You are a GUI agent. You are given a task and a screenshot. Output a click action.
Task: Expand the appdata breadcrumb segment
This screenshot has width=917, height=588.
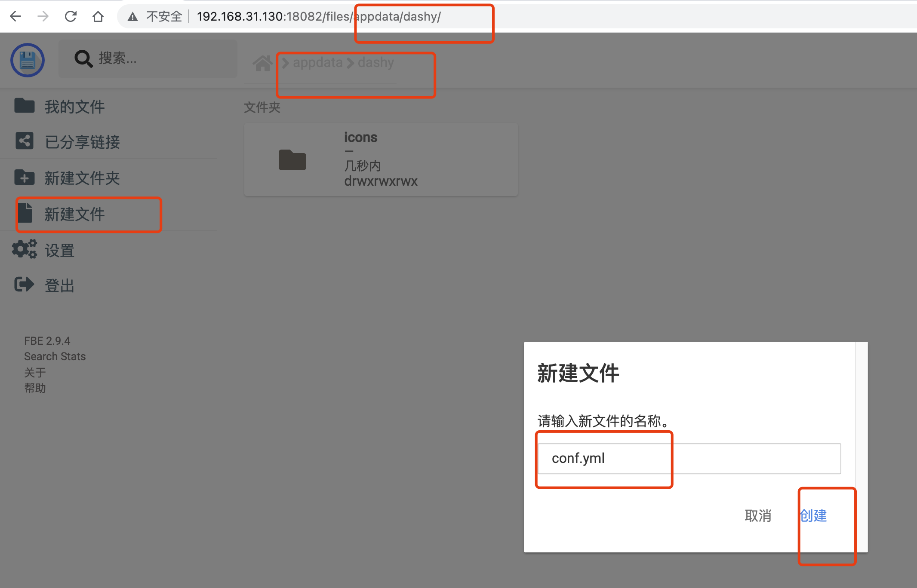318,63
